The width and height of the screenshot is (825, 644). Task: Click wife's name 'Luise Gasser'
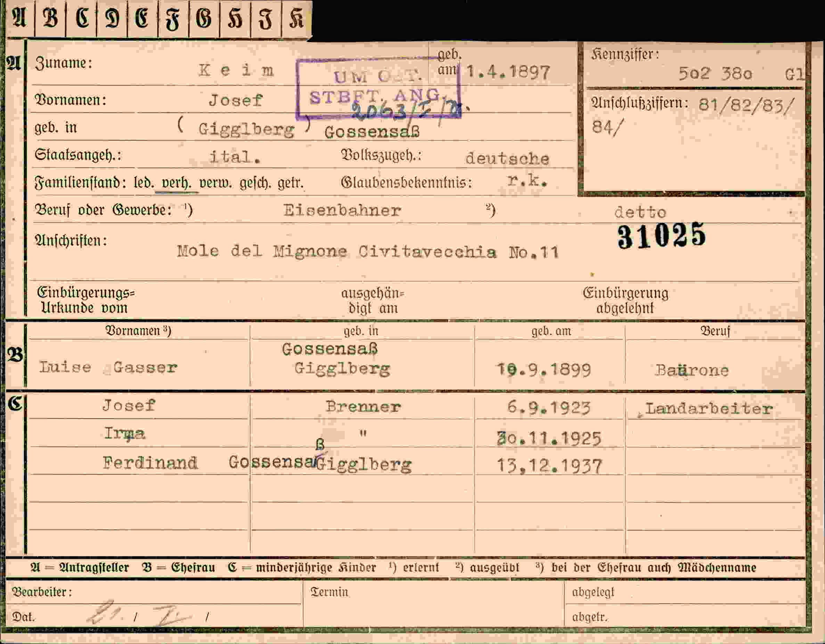(x=108, y=367)
